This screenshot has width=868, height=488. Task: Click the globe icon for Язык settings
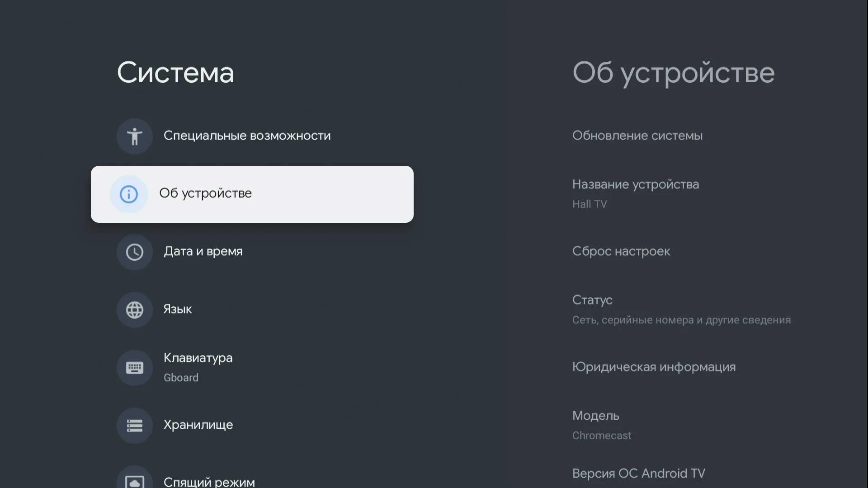click(x=134, y=310)
